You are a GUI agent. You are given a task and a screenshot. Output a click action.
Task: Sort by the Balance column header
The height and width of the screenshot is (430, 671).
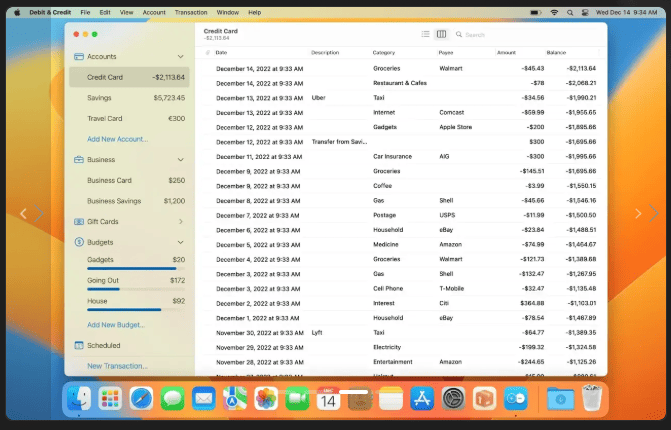pyautogui.click(x=556, y=53)
